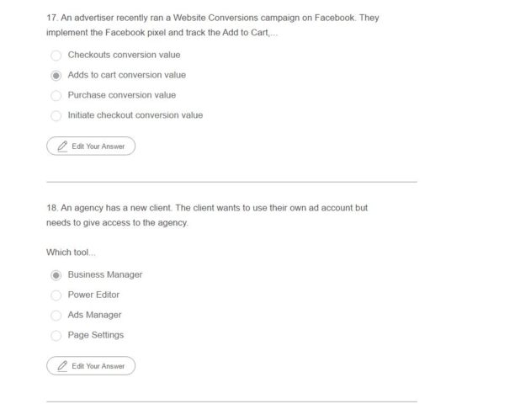Click the 'Ads Manager' option label text
This screenshot has width=515, height=420.
pos(94,315)
